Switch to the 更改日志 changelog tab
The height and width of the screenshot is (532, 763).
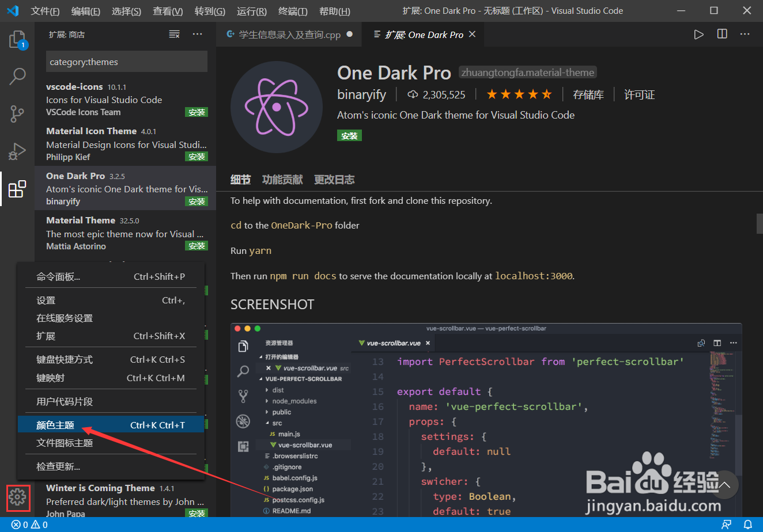pyautogui.click(x=334, y=180)
